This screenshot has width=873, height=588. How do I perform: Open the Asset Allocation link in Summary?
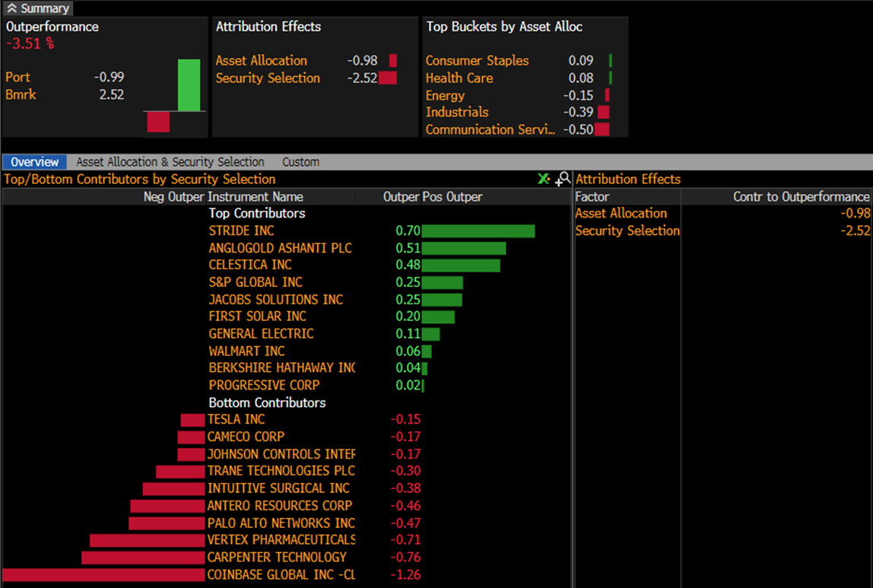point(261,61)
